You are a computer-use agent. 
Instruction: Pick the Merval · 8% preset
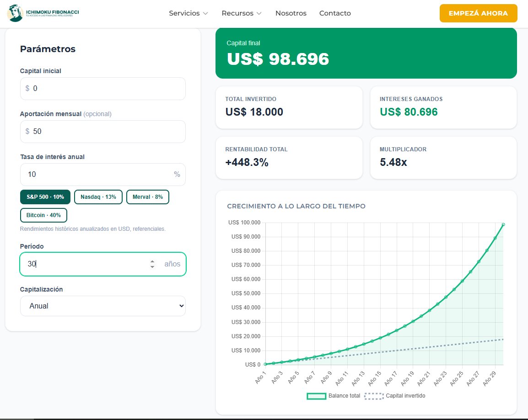point(147,197)
